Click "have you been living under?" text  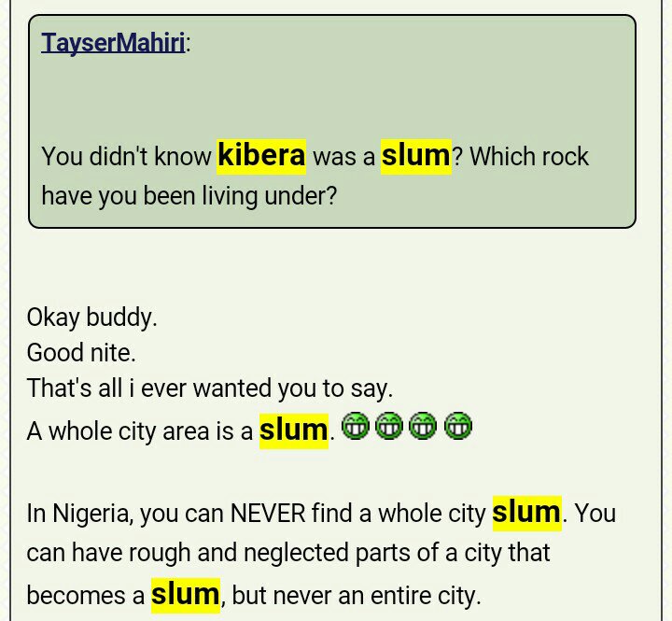click(189, 196)
